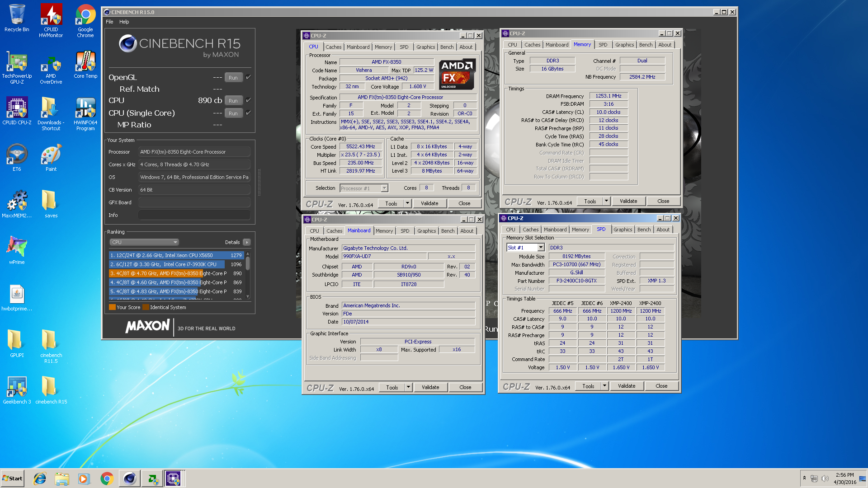Open cinebench R15 folder icon

click(51, 390)
